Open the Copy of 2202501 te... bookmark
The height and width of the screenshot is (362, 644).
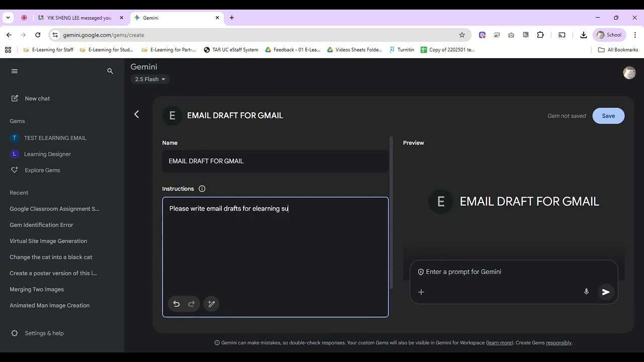448,50
